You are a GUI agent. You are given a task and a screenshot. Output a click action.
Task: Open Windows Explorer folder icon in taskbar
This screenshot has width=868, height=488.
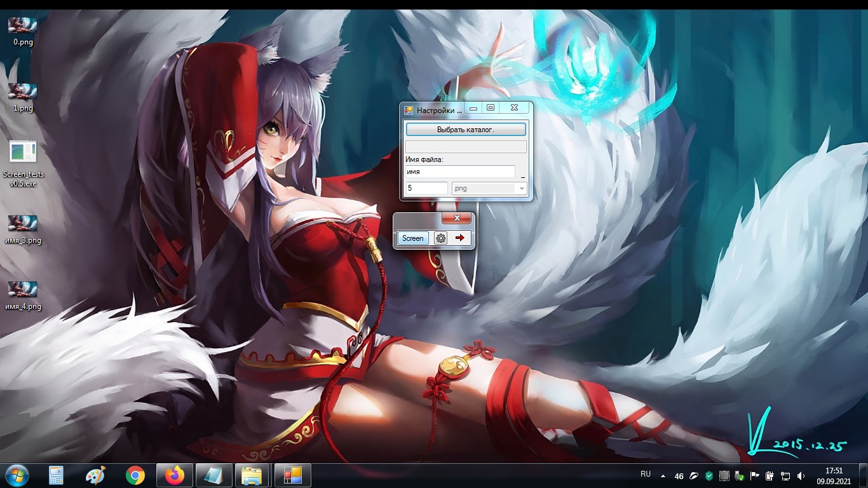click(252, 475)
